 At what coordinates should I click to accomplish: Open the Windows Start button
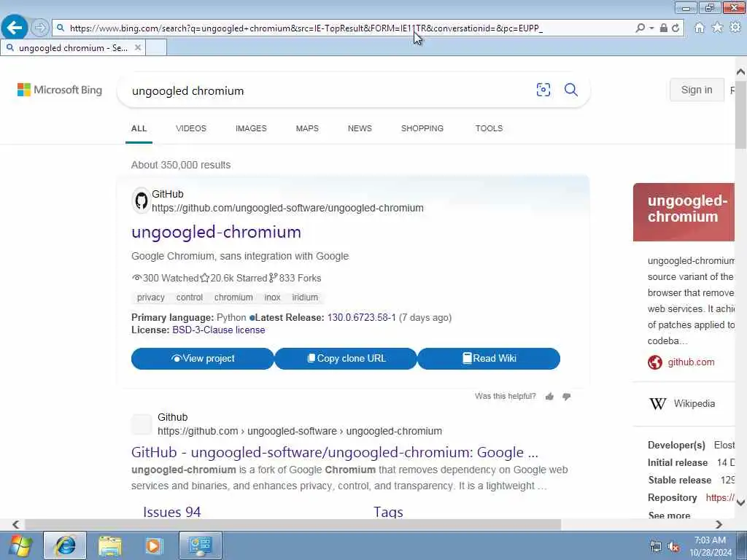(20, 545)
